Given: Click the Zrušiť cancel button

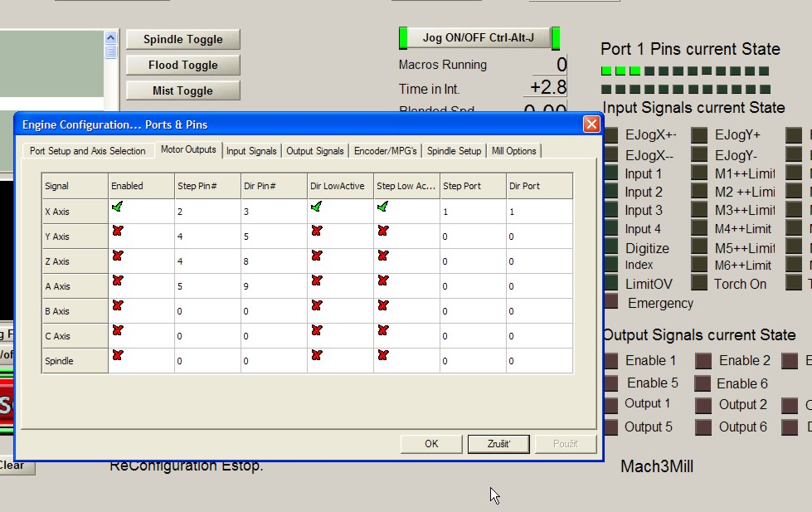Looking at the screenshot, I should point(498,444).
